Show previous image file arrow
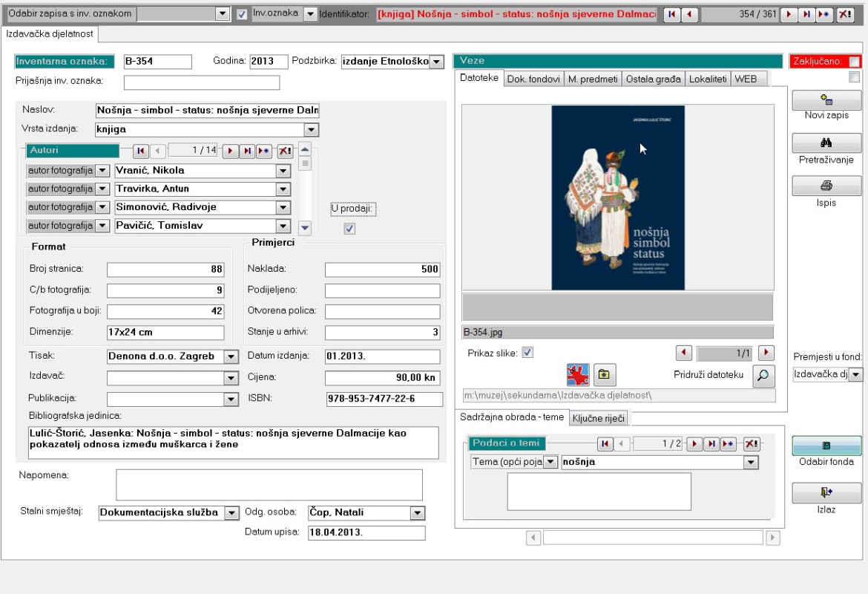This screenshot has height=594, width=868. [x=684, y=353]
